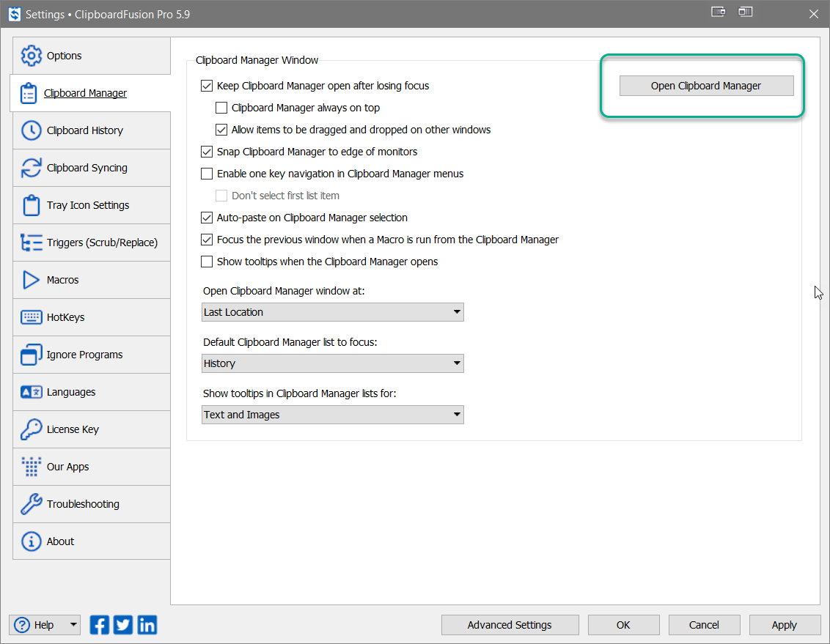Screen dimensions: 830x644
Task: Go to the HotKeys tab
Action: 92,317
